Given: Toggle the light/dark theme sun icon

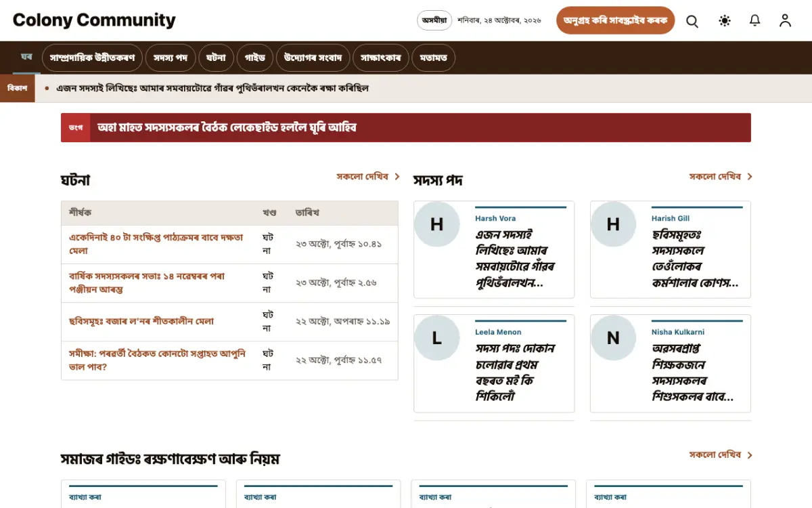Looking at the screenshot, I should 725,21.
